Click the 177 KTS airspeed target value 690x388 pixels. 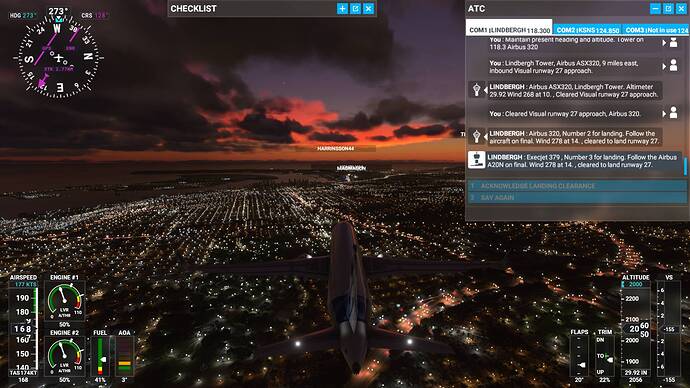pyautogui.click(x=26, y=285)
